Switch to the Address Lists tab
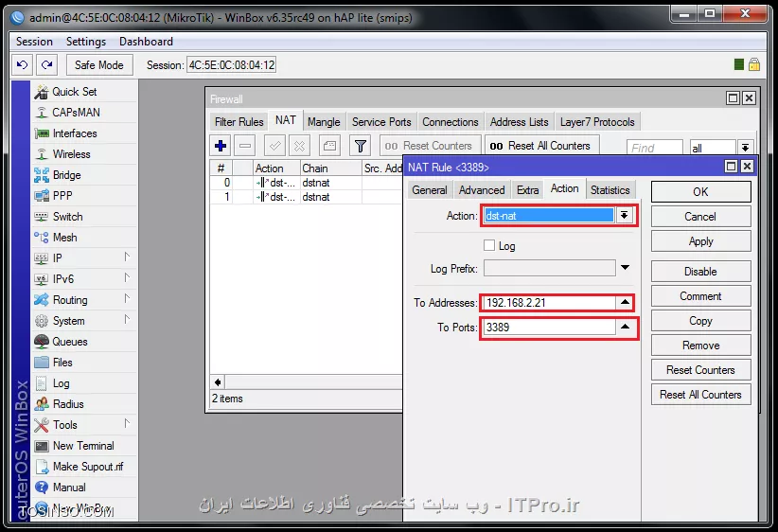Viewport: 778px width, 532px height. (x=519, y=122)
